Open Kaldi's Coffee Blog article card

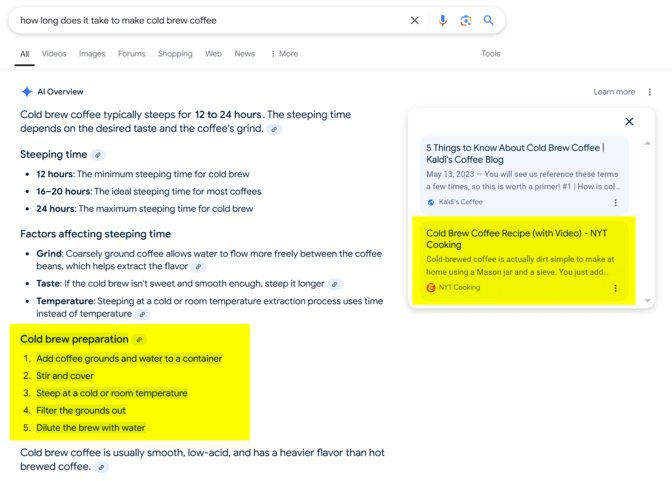515,153
